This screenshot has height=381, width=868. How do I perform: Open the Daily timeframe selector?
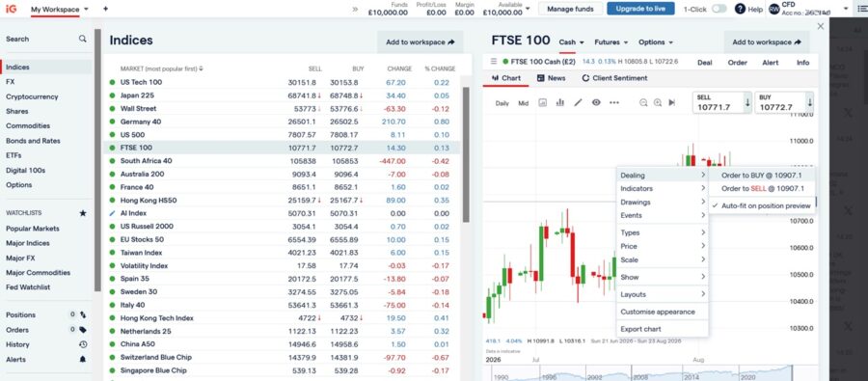(502, 103)
